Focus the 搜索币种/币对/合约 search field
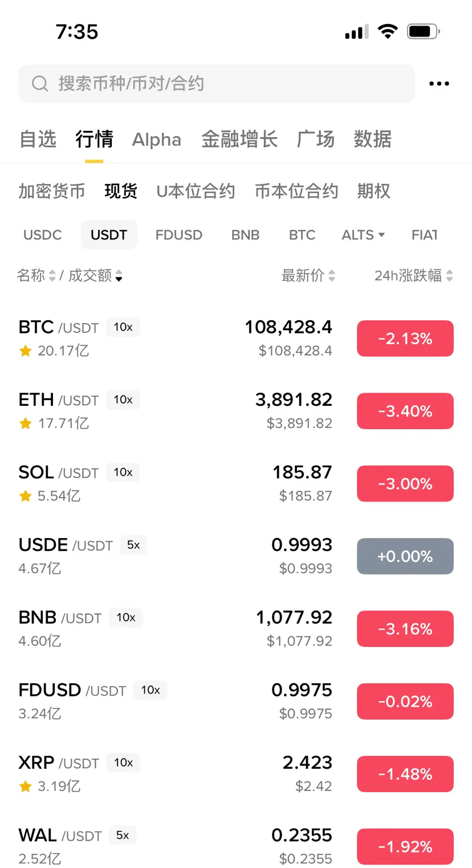 click(217, 84)
